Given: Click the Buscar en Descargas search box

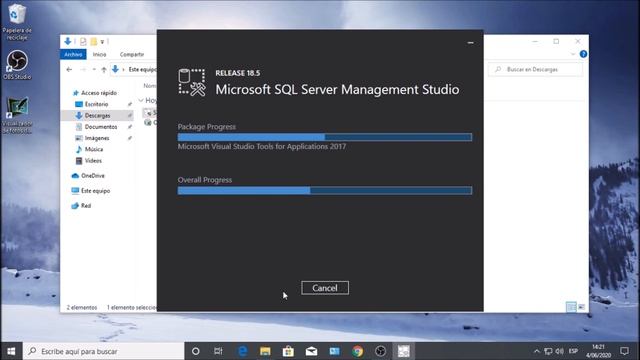Looking at the screenshot, I should pyautogui.click(x=536, y=69).
